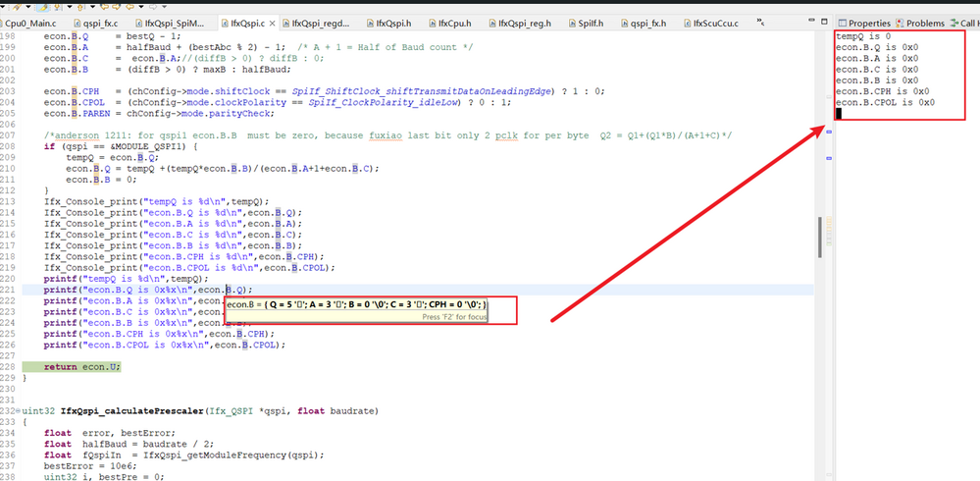
Task: Click the econ.B hover tooltip popup
Action: [x=355, y=306]
